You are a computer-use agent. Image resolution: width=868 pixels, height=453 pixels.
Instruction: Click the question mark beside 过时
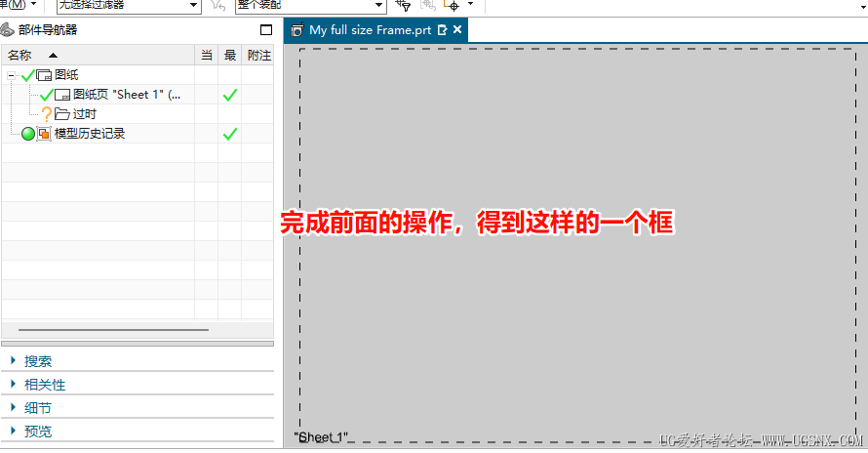tap(47, 113)
